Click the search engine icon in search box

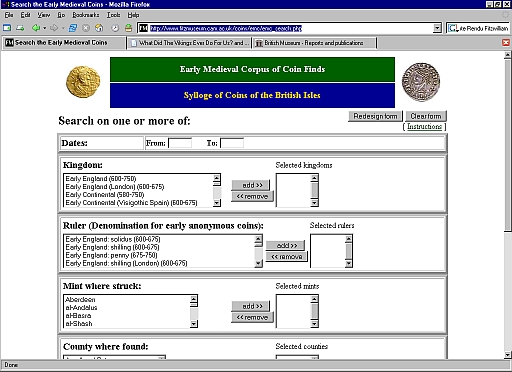pyautogui.click(x=453, y=28)
